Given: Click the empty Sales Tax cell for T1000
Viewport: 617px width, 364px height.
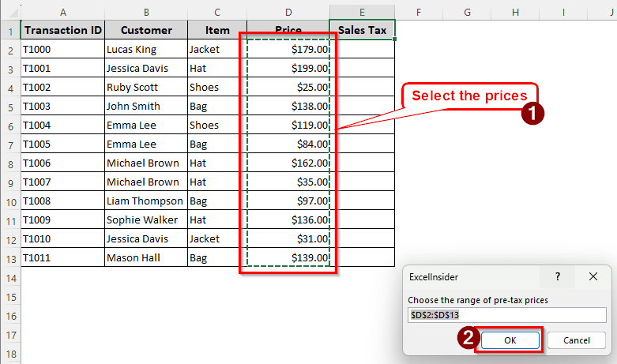Looking at the screenshot, I should pos(362,49).
